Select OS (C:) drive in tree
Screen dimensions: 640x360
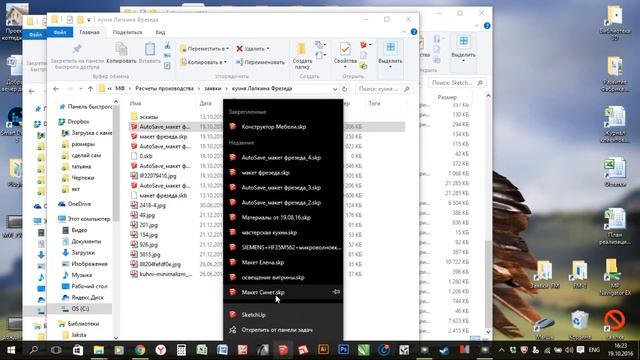[x=80, y=309]
